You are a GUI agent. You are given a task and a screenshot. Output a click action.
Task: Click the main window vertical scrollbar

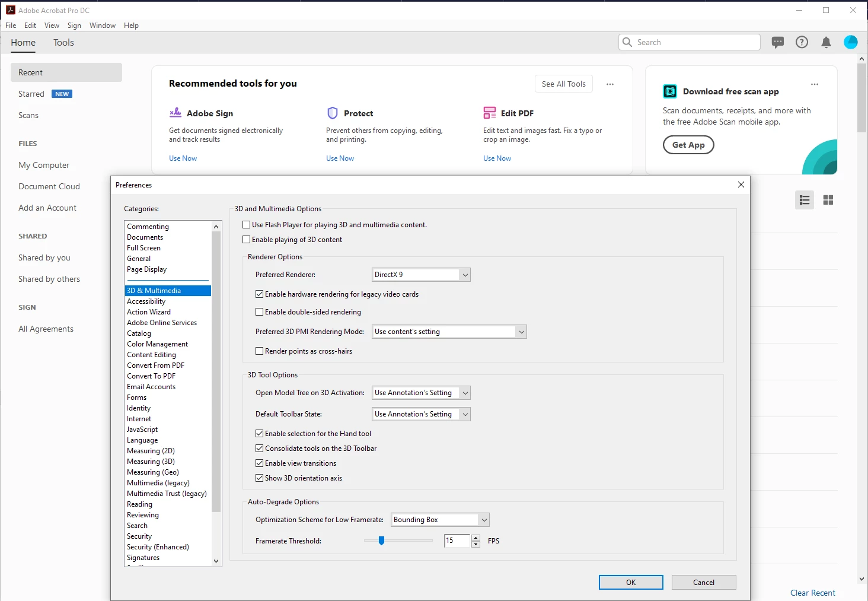click(x=862, y=98)
